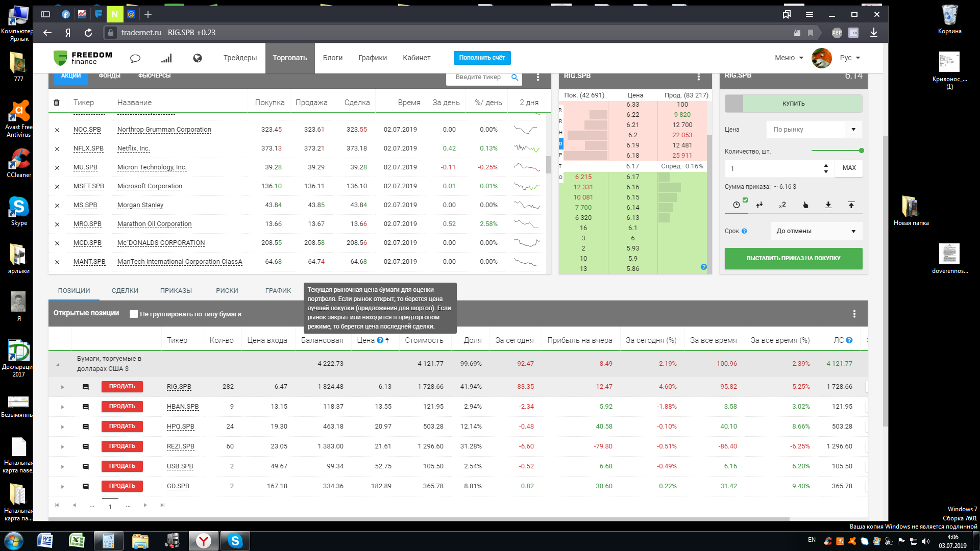Toggle the Купить buy/sell switch
This screenshot has width=980, height=551.
coord(794,104)
